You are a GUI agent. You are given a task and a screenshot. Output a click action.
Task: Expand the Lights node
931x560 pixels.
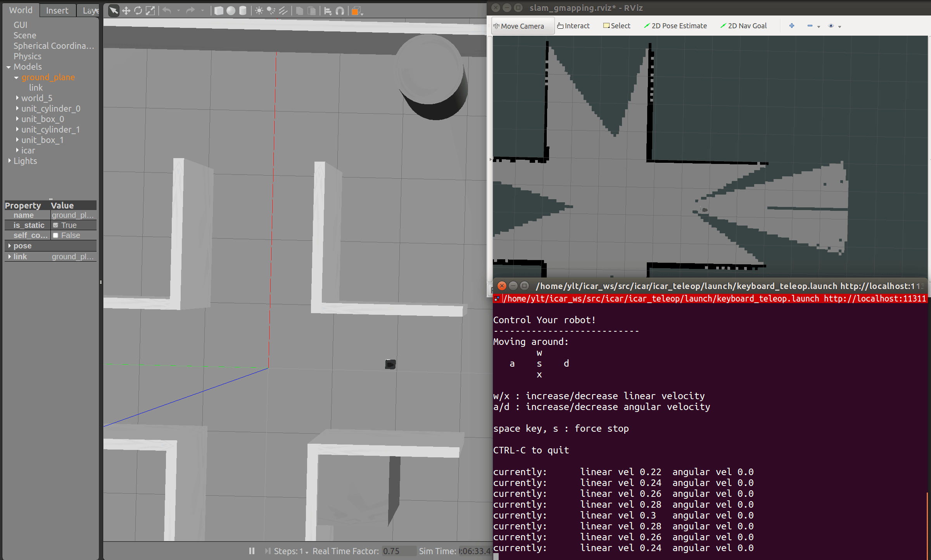(9, 161)
